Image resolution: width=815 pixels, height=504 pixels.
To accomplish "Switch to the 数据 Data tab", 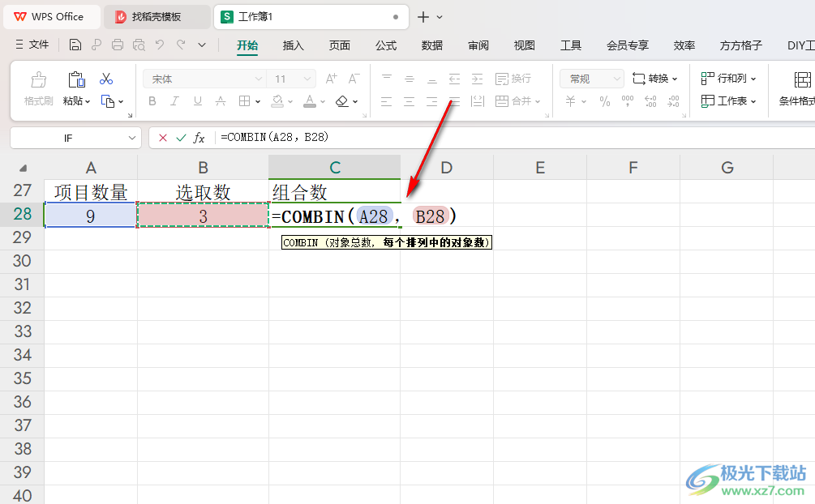I will [432, 45].
